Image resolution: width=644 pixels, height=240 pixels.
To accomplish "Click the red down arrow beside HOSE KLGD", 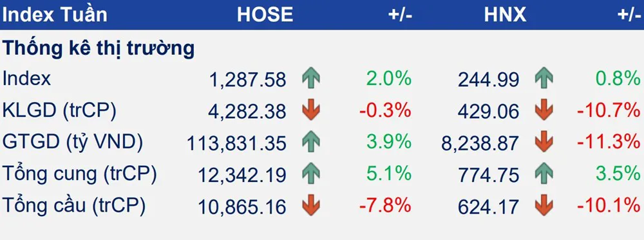I will [311, 110].
